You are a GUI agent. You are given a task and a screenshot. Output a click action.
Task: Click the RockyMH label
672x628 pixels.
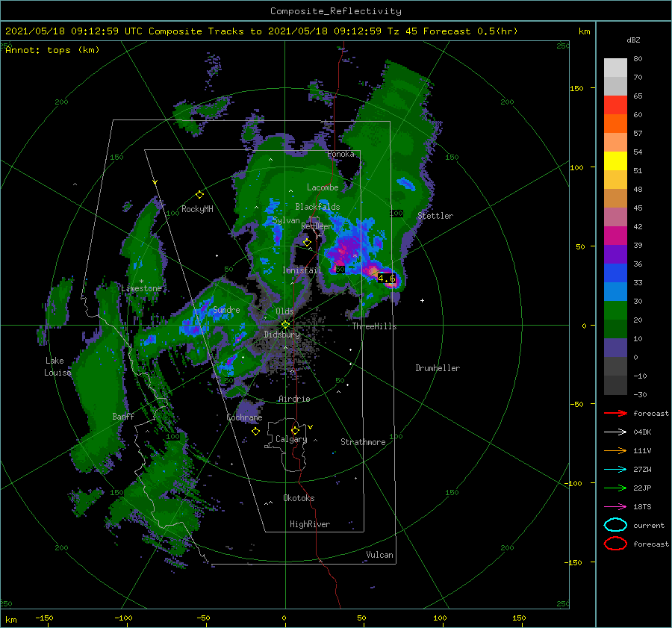tap(197, 209)
